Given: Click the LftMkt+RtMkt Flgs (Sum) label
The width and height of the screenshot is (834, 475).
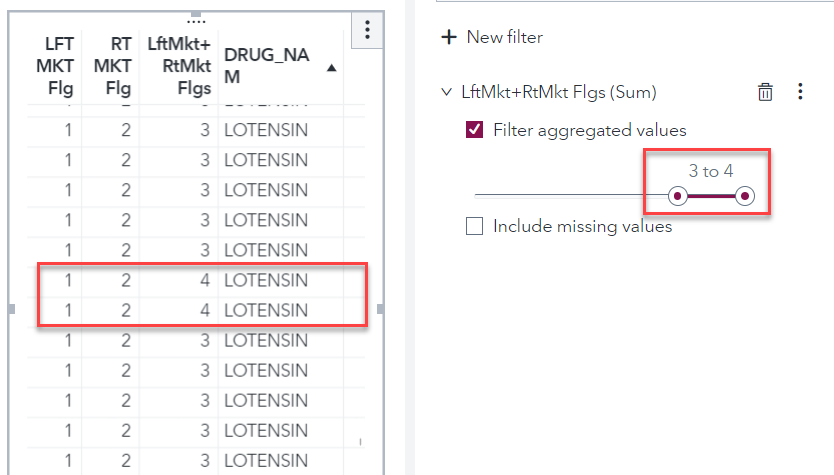Looking at the screenshot, I should coord(558,92).
